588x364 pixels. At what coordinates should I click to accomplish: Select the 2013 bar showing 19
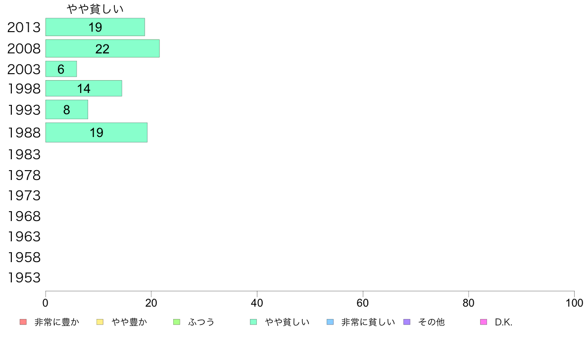pos(95,27)
